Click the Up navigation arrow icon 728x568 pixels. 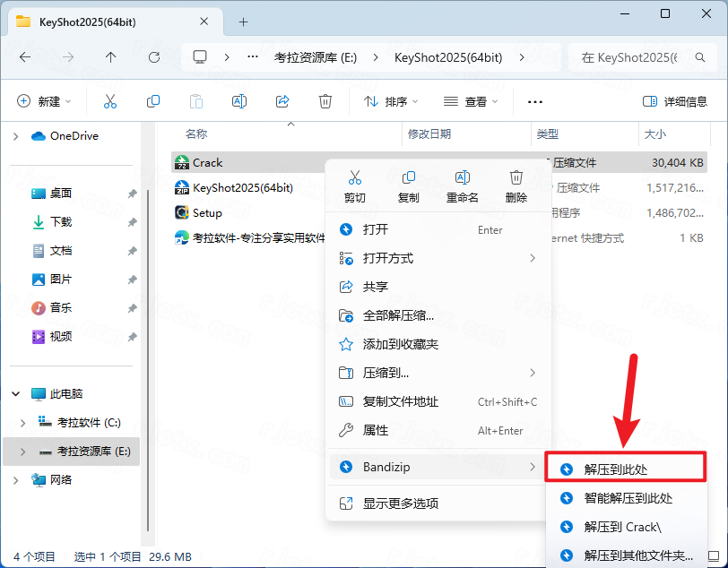[109, 56]
